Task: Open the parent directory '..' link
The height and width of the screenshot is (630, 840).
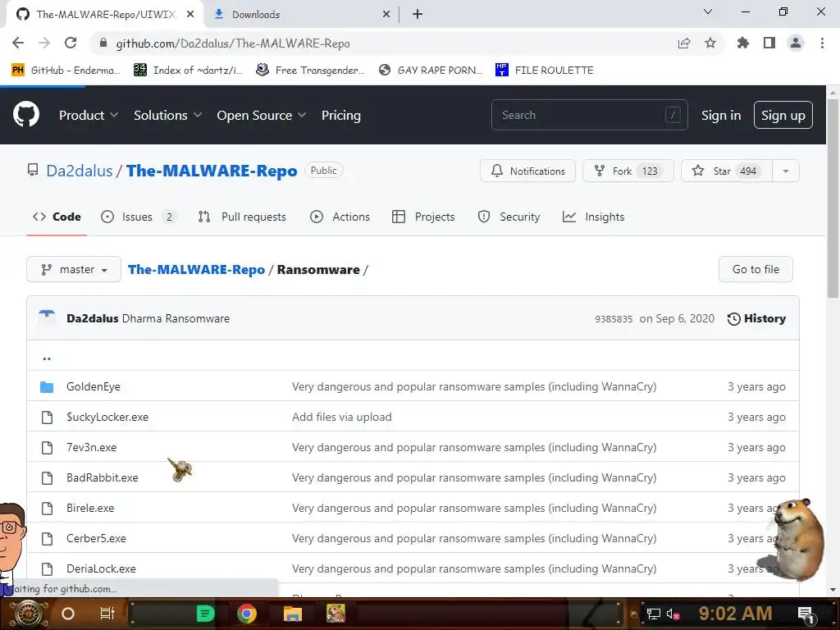Action: (x=47, y=358)
